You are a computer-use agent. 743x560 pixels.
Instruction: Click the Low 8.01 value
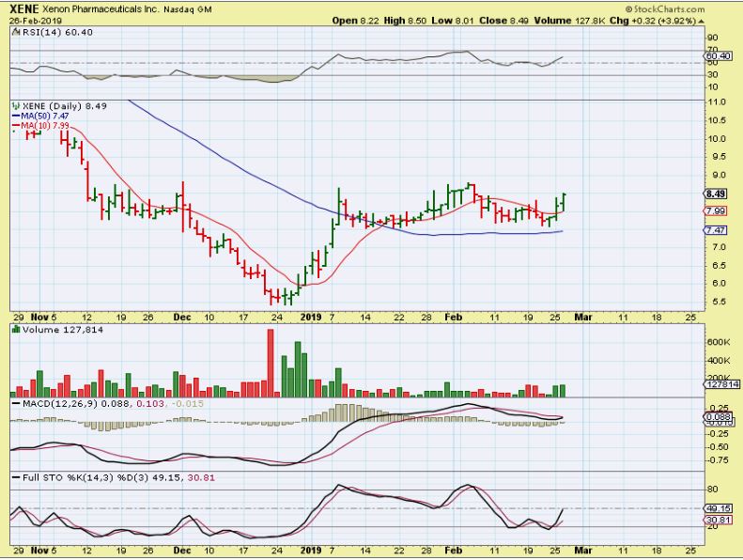[x=453, y=21]
